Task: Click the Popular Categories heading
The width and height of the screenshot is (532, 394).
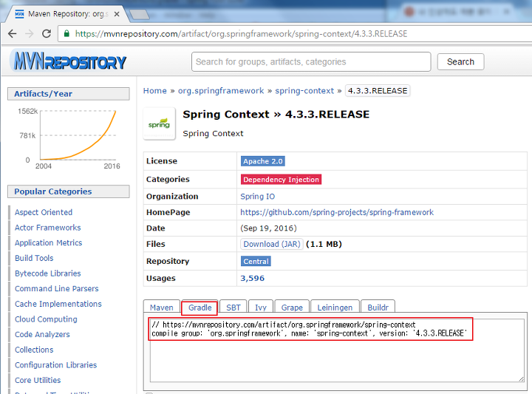Action: 69,191
